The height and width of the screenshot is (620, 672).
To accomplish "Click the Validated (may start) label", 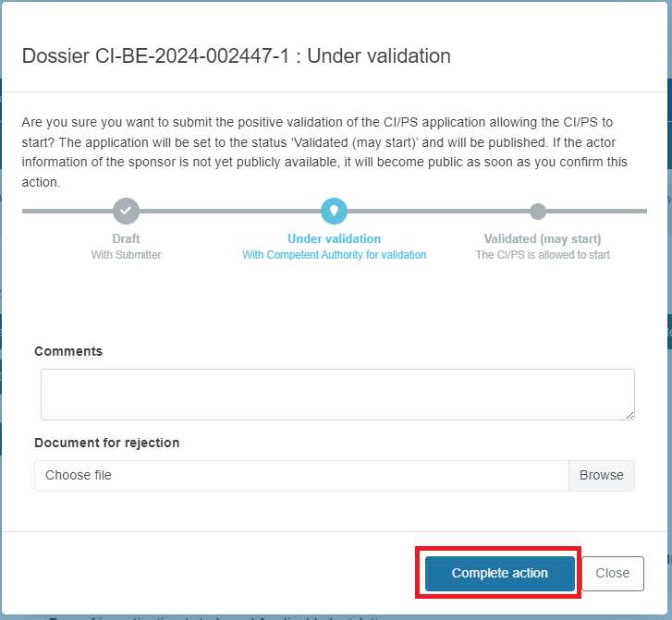I will pos(543,238).
